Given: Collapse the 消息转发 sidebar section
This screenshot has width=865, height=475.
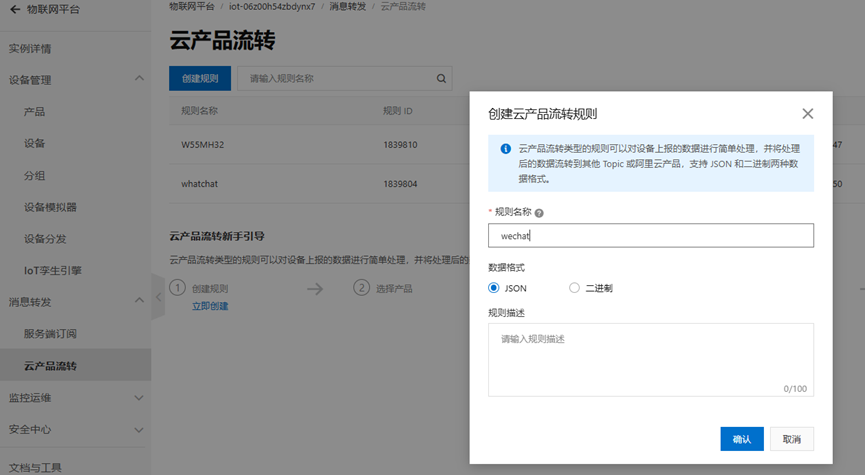Looking at the screenshot, I should pyautogui.click(x=138, y=302).
